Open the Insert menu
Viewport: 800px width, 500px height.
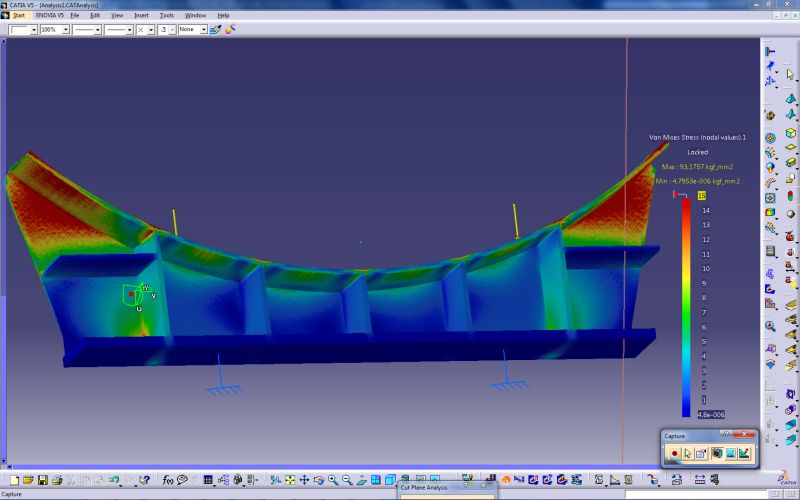[142, 16]
